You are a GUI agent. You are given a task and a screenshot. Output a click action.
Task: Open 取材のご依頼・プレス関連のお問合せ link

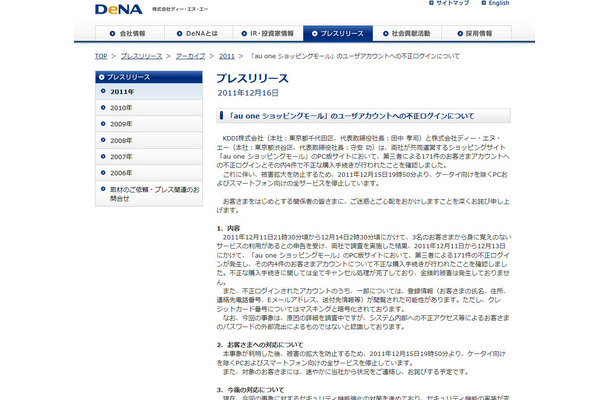[x=149, y=194]
